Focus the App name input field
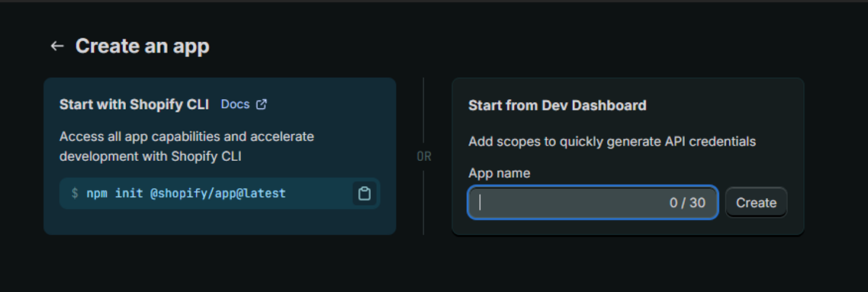The height and width of the screenshot is (292, 868). click(593, 202)
